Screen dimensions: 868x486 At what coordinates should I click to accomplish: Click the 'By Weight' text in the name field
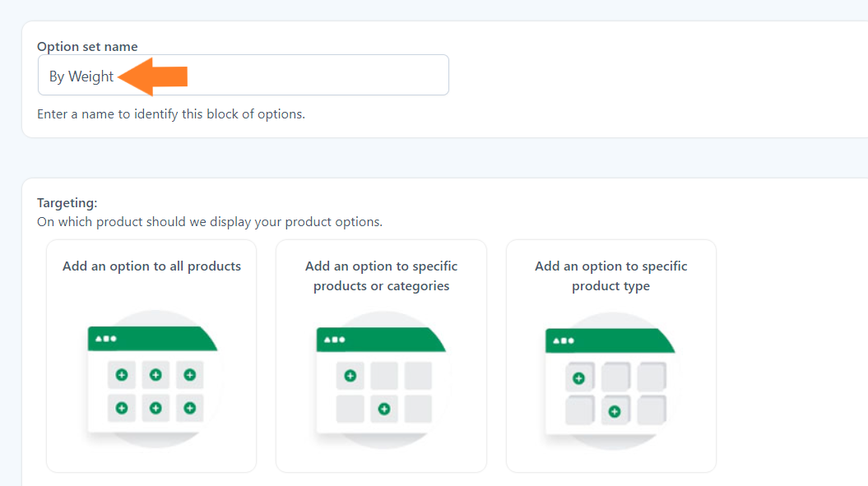pyautogui.click(x=81, y=76)
